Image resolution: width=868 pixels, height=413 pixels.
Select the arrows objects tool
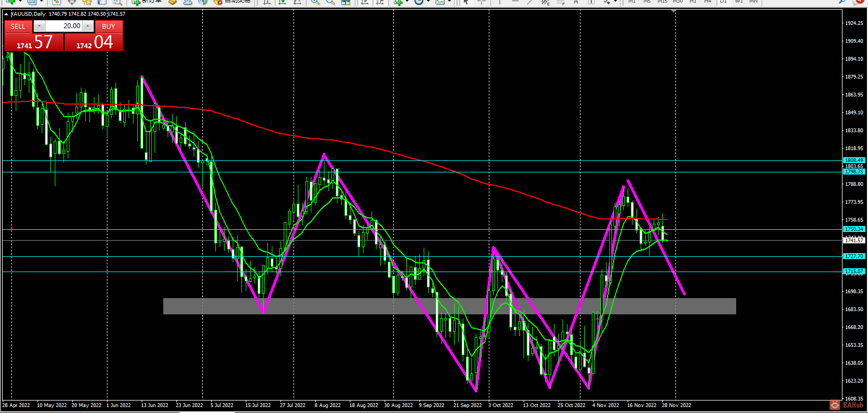[x=607, y=2]
